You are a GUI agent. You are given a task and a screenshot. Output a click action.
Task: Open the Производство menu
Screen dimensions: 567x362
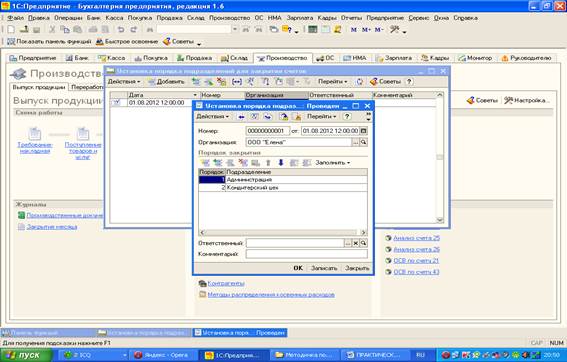tap(230, 18)
